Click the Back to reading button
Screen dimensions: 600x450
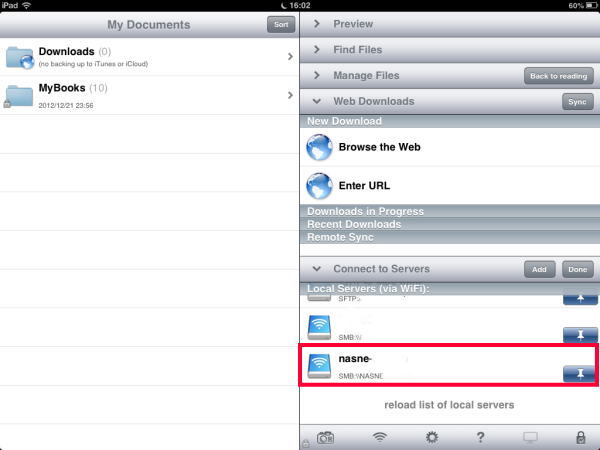coord(559,76)
